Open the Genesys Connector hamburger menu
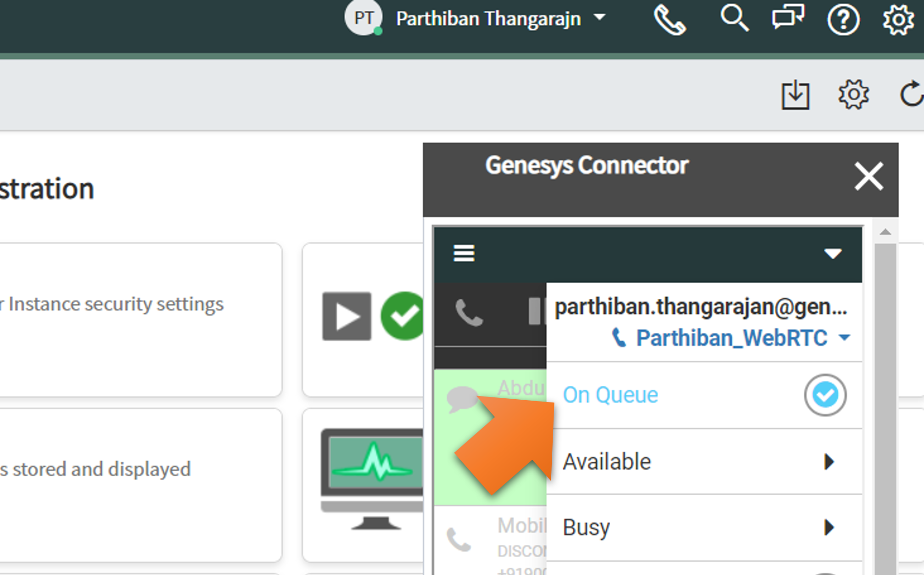This screenshot has width=924, height=575. (x=464, y=253)
